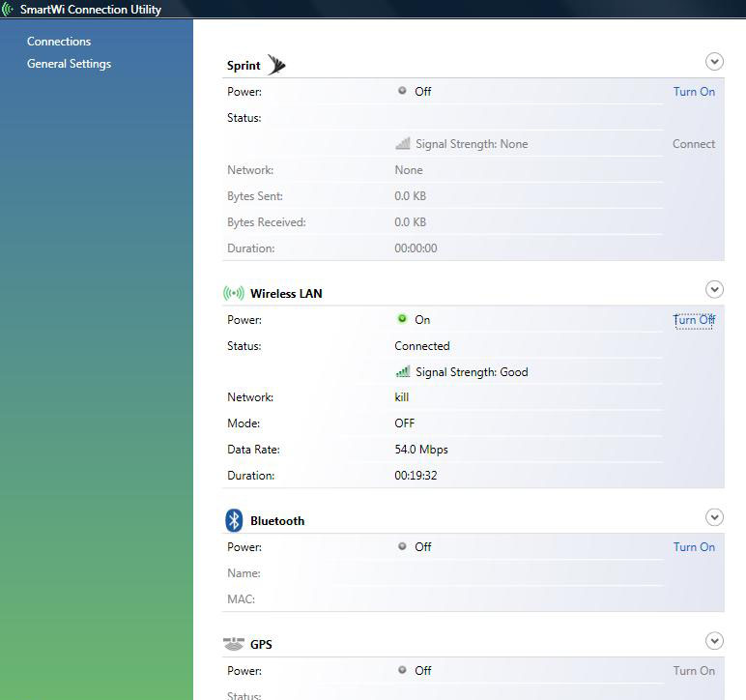This screenshot has height=700, width=746.
Task: Turn On the Sprint radio
Action: (x=694, y=91)
